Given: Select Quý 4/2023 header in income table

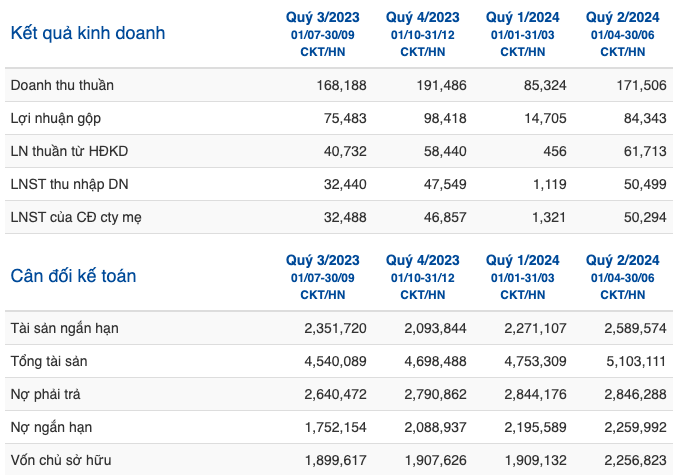Looking at the screenshot, I should (422, 17).
